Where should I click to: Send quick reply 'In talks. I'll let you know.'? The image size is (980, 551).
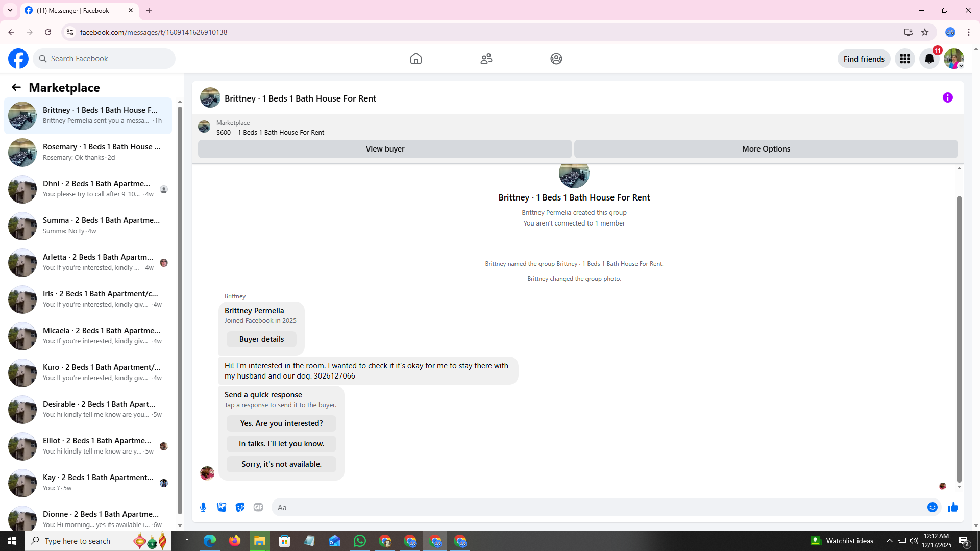281,444
